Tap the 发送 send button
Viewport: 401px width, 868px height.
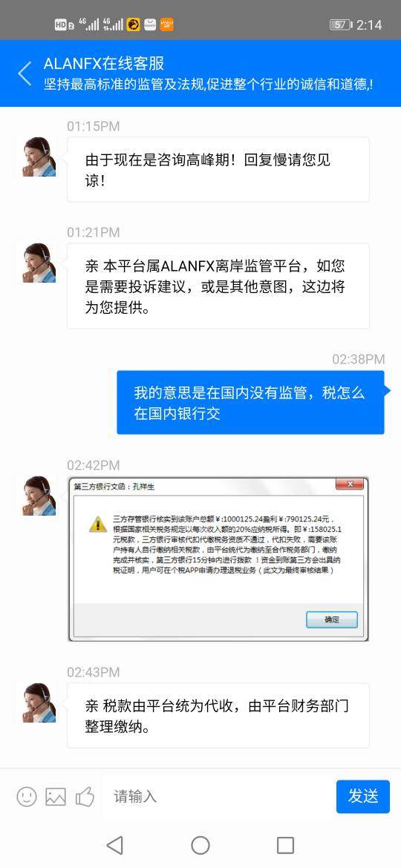363,797
